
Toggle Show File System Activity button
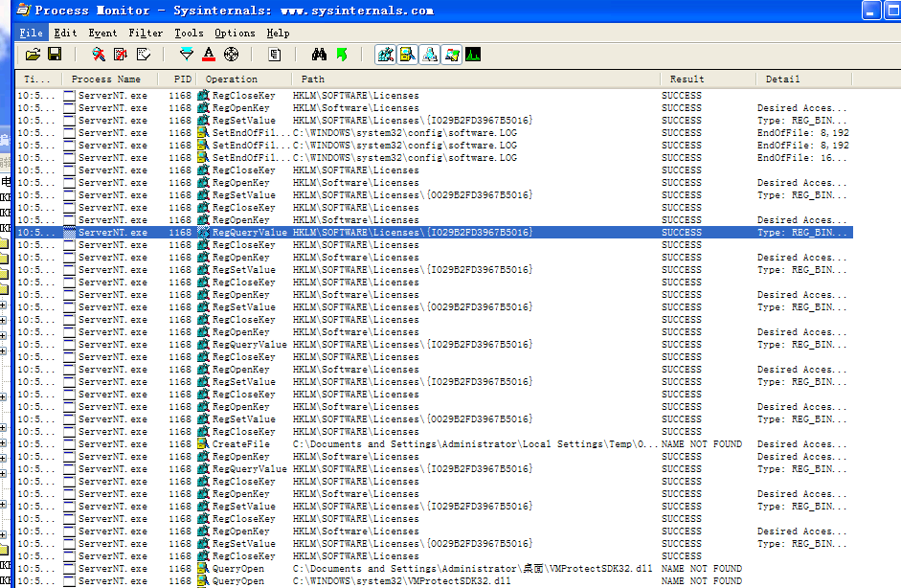click(407, 55)
